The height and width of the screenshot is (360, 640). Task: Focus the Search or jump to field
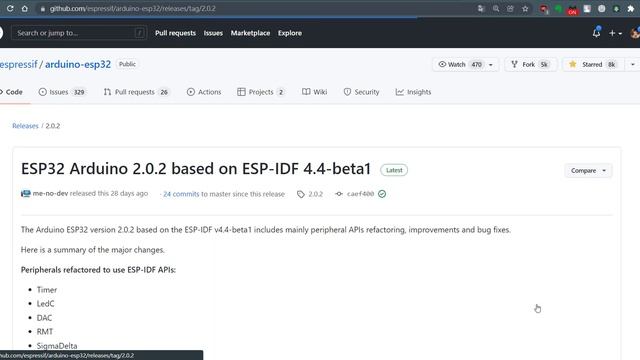[79, 33]
